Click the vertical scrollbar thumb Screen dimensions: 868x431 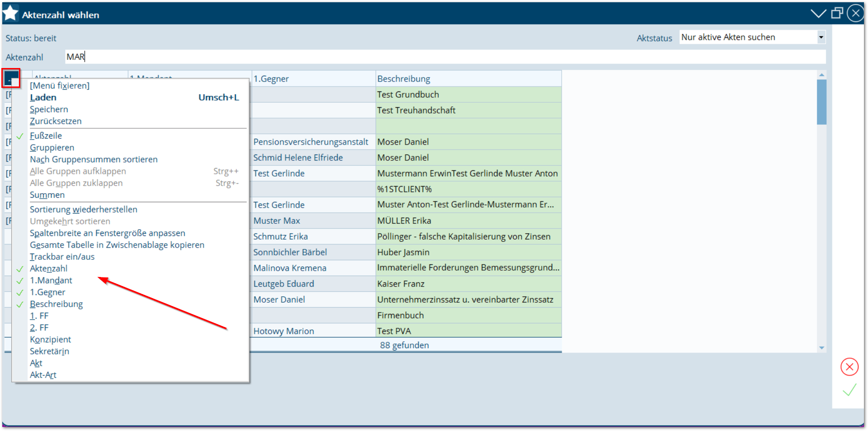pyautogui.click(x=822, y=102)
